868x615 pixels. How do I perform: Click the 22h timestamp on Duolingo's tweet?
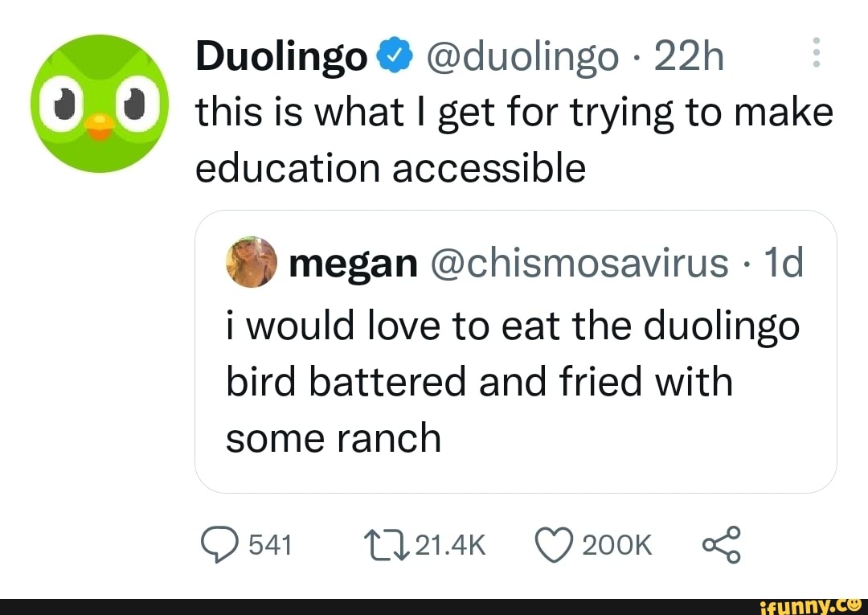[690, 55]
